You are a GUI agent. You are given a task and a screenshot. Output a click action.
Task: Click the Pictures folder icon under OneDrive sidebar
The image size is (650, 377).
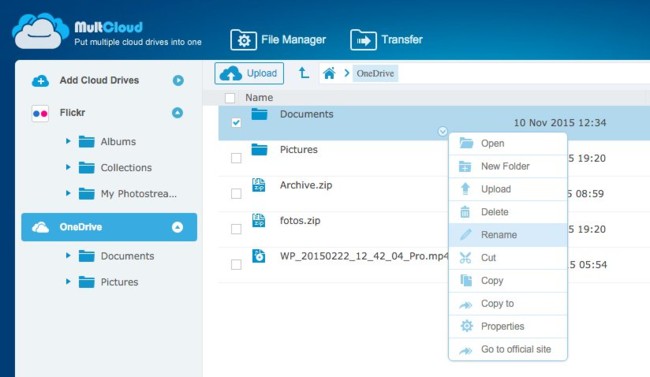[x=87, y=282]
